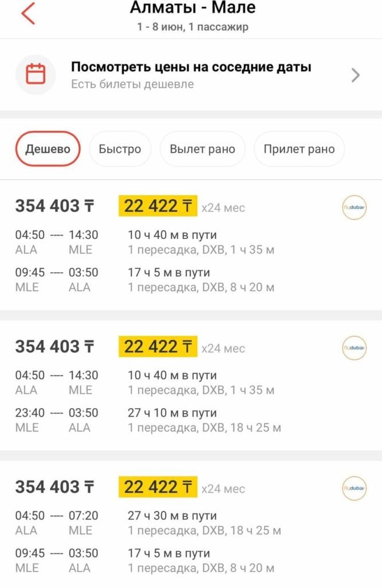The height and width of the screenshot is (588, 382).
Task: Tap the Алматы - Мале route title
Action: (x=193, y=7)
